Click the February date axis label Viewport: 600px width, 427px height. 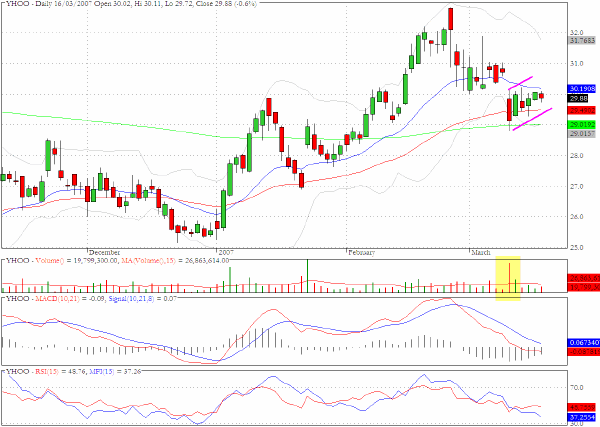tap(362, 253)
